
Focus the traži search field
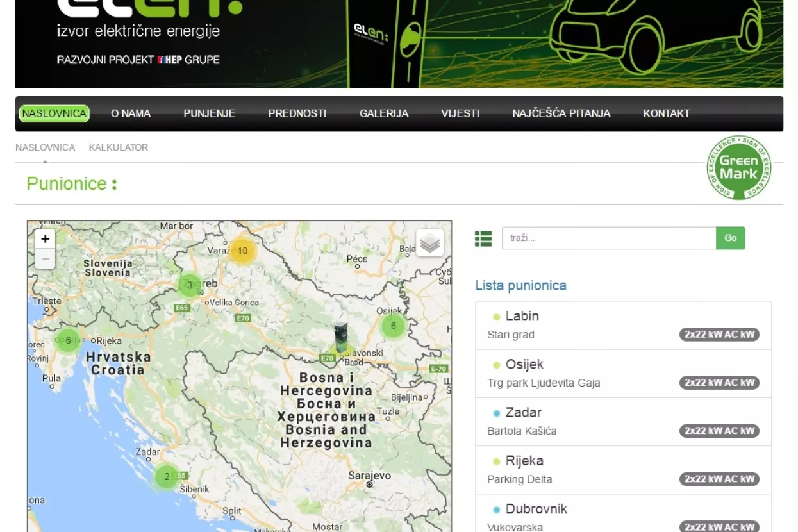tap(608, 238)
